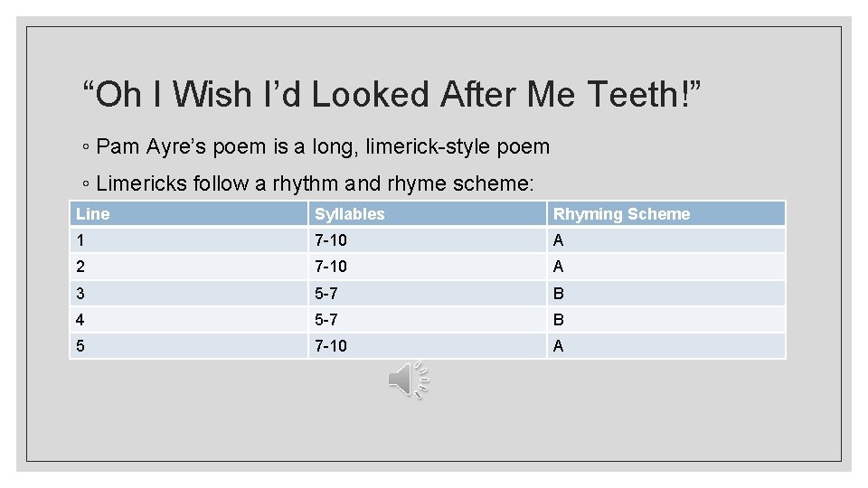
Task: Click the "Syllables" column header cell
Action: pyautogui.click(x=427, y=214)
